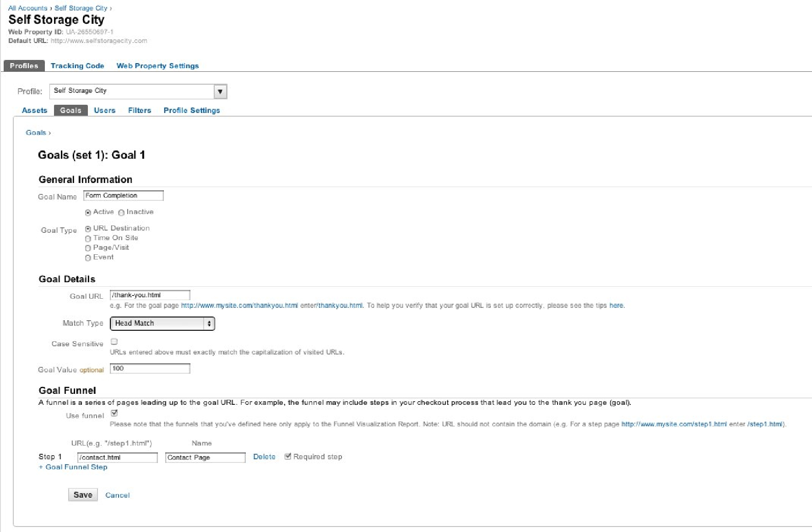The image size is (812, 532).
Task: Go to the Assets sub-tab
Action: [x=35, y=110]
